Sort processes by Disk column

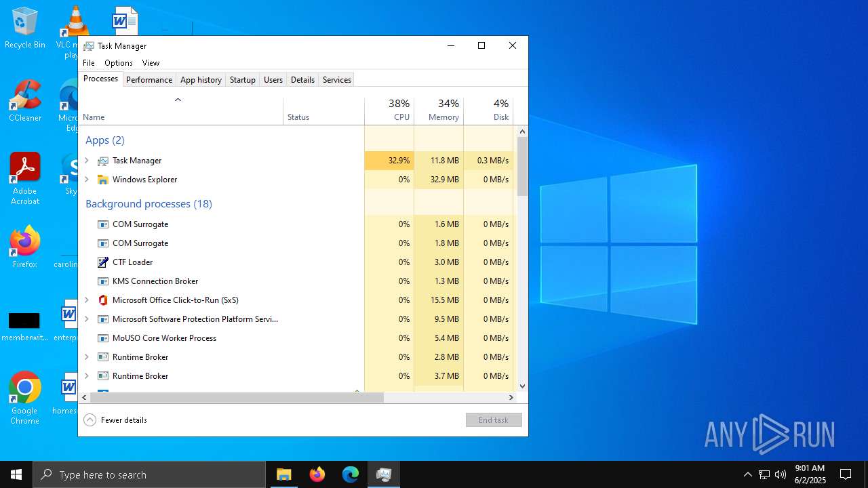[488, 111]
